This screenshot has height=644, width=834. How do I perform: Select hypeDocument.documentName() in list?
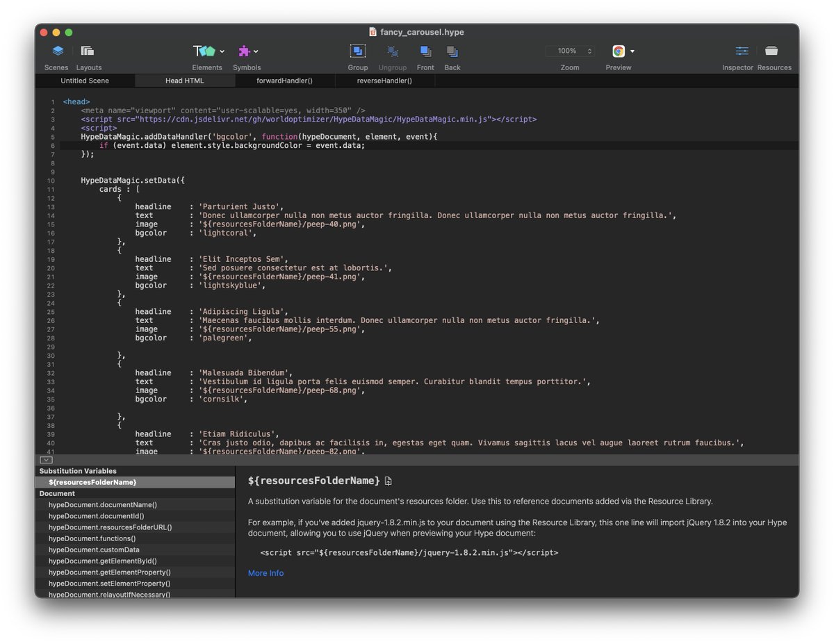[135, 505]
